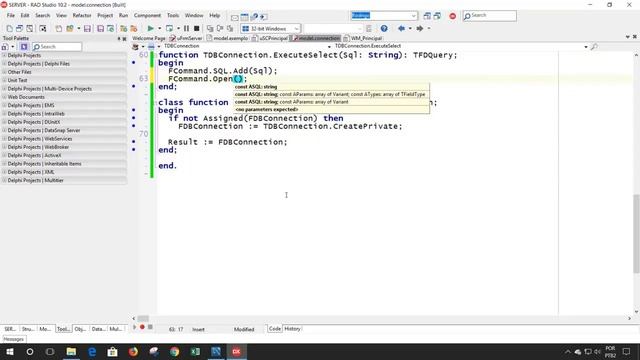Expand the Web Documents category
640x360 pixels.
pyautogui.click(x=4, y=97)
